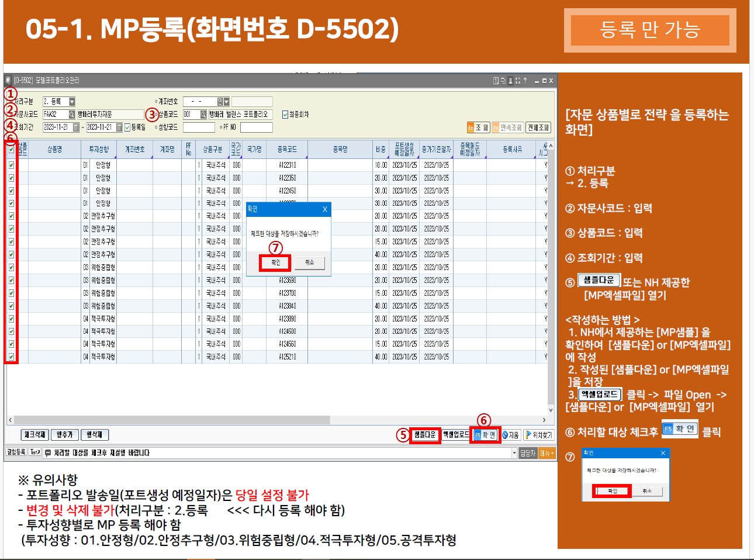Click the 자문사코드 input field with FAK32
The height and width of the screenshot is (560, 754).
click(x=56, y=115)
